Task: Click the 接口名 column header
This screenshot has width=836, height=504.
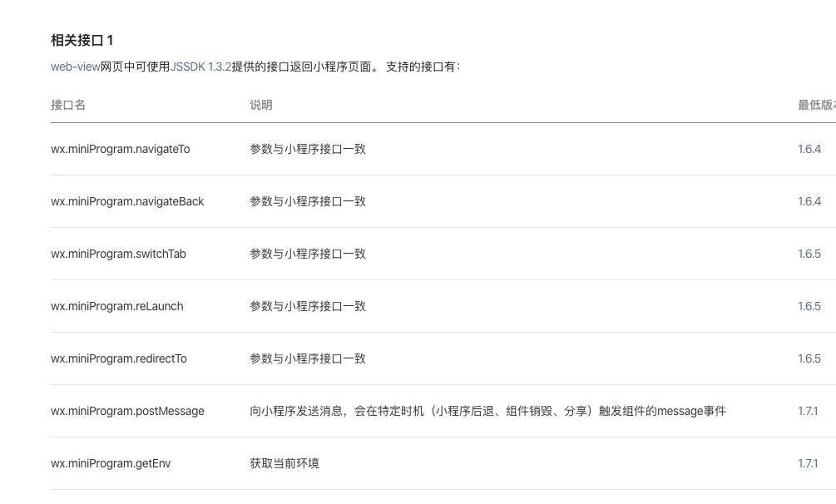Action: point(68,105)
